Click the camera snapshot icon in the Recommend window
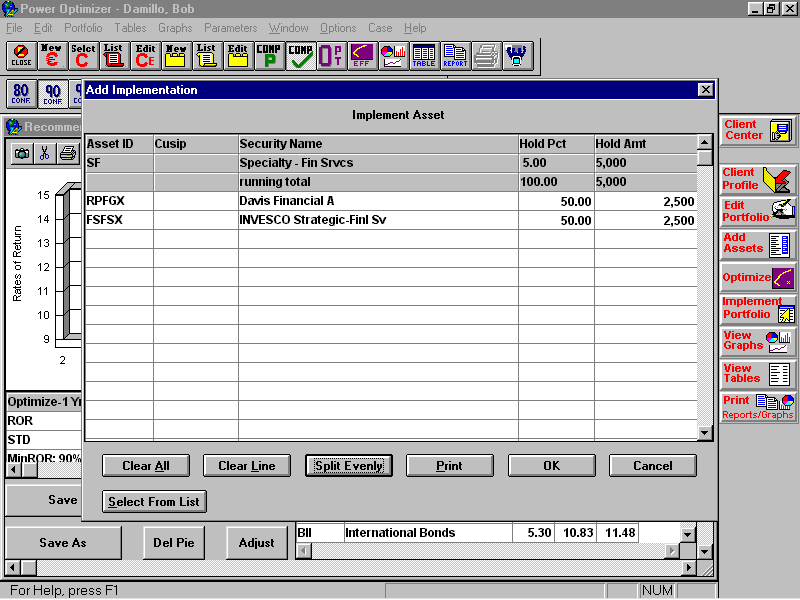 (21, 153)
